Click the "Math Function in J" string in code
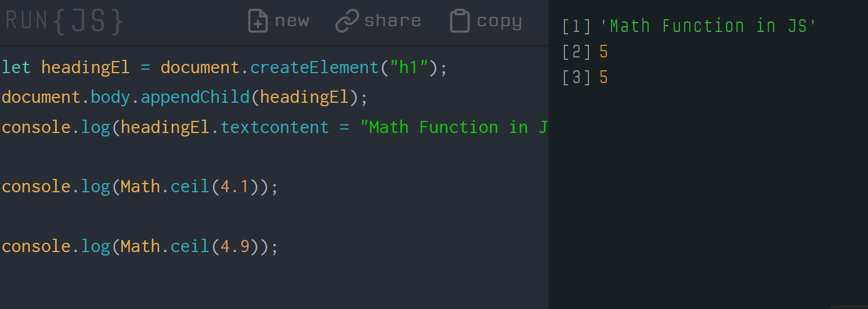Screen dimensions: 868x309 (454, 127)
